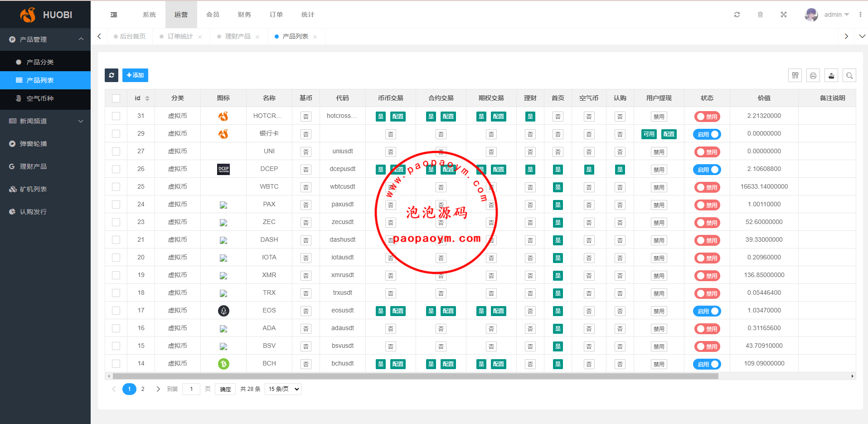Sort table by id column arrows

click(x=147, y=98)
